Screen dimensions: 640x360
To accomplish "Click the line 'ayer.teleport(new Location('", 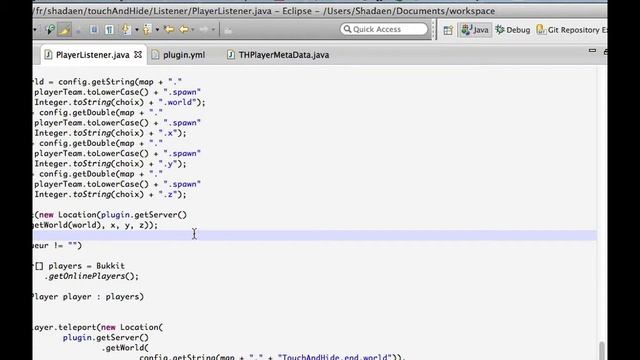I will pyautogui.click(x=98, y=327).
